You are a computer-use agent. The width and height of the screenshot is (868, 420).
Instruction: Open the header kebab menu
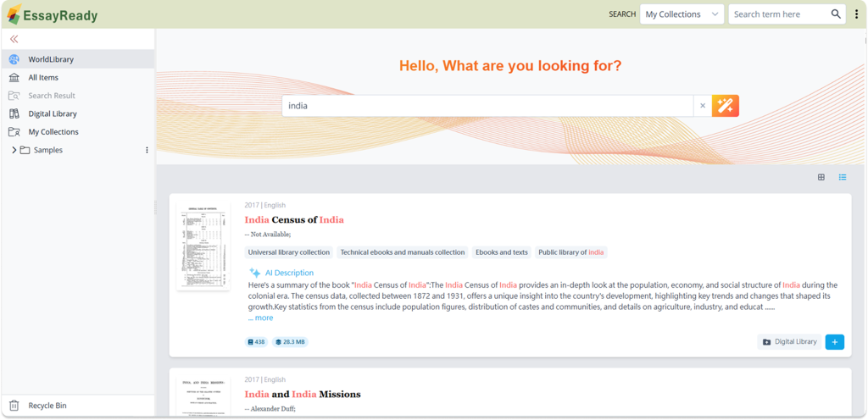(x=856, y=14)
